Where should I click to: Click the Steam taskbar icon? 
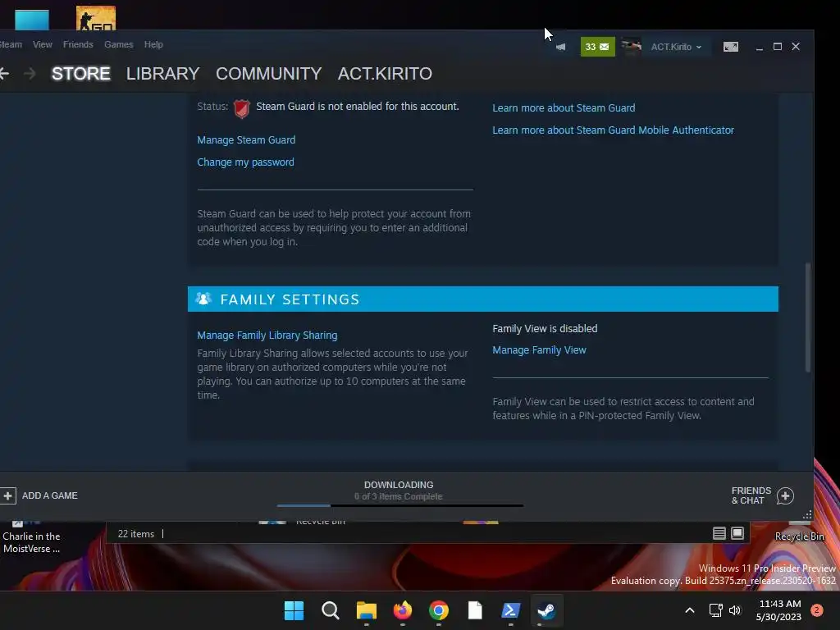546,610
